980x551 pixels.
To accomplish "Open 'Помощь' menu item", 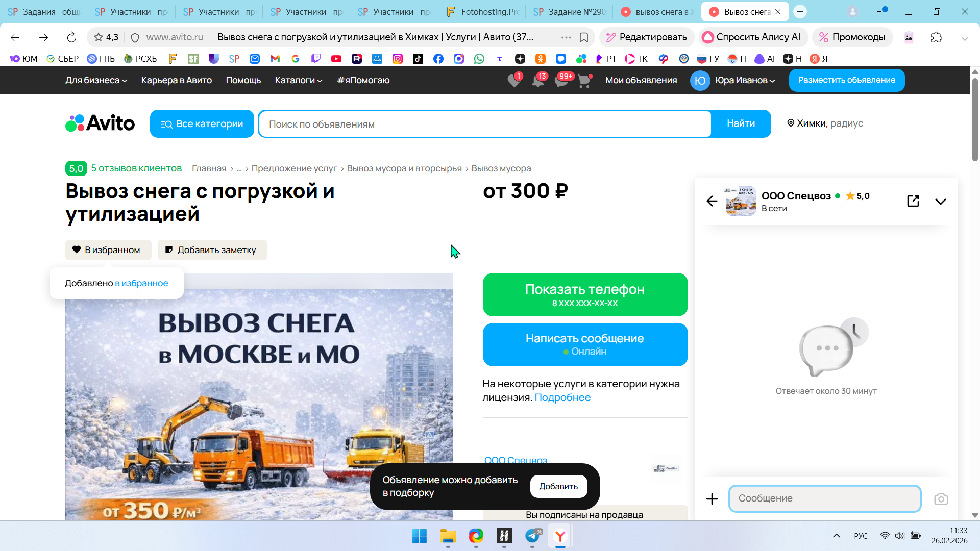I will 243,80.
